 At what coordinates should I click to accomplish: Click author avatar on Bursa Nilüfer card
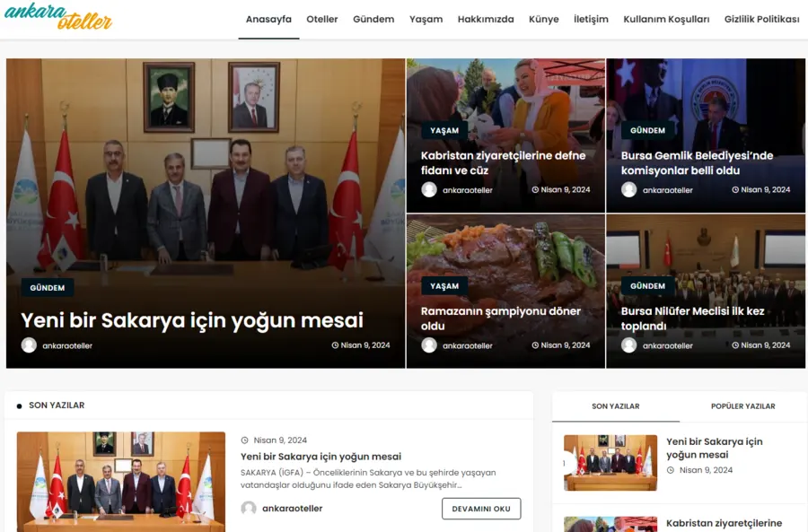coord(628,345)
